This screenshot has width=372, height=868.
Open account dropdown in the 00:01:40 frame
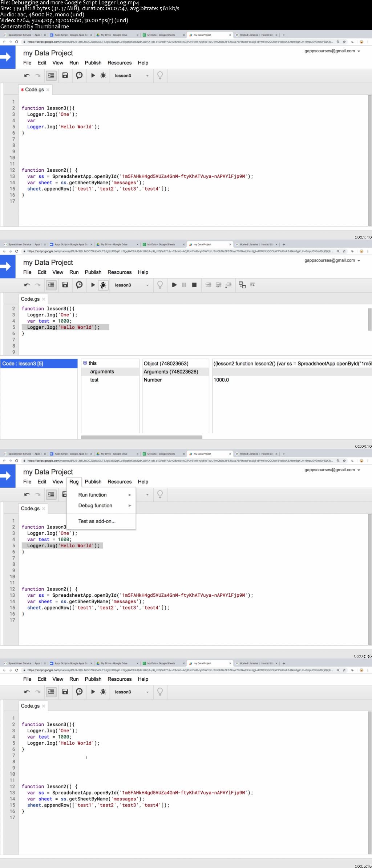[x=332, y=51]
